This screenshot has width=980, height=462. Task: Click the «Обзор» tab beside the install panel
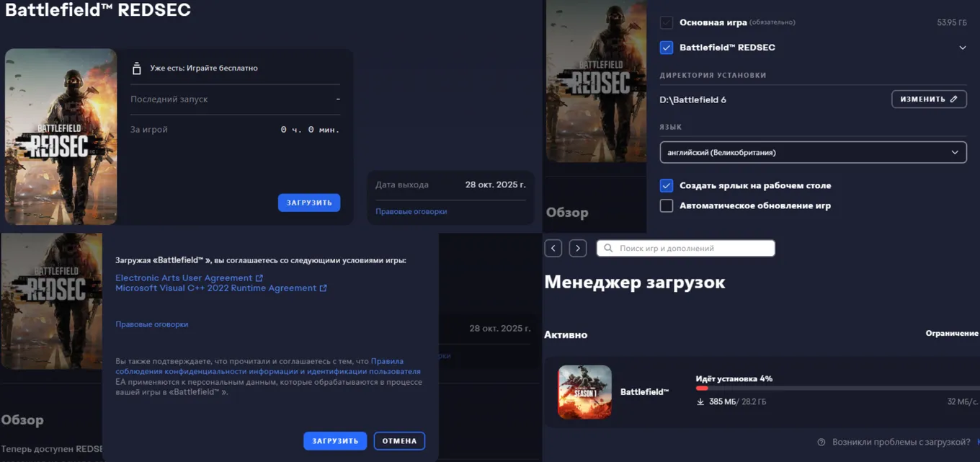(x=567, y=213)
